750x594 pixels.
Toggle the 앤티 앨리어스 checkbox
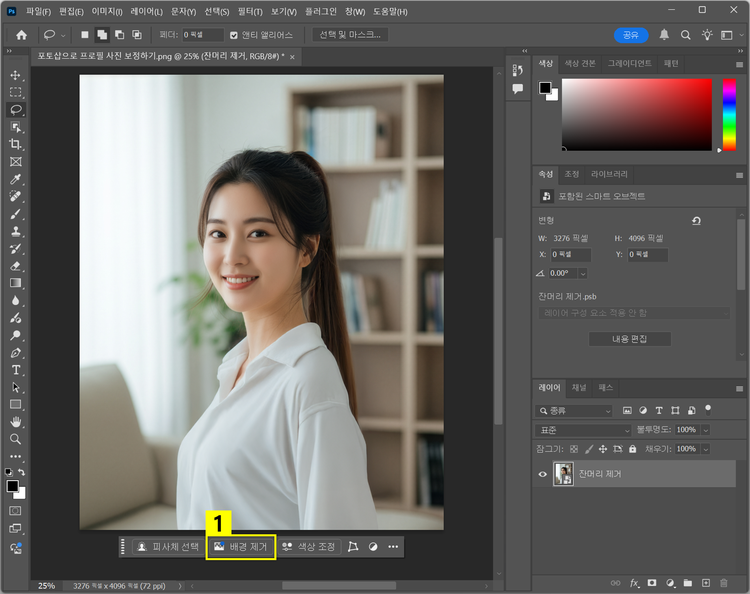click(235, 35)
